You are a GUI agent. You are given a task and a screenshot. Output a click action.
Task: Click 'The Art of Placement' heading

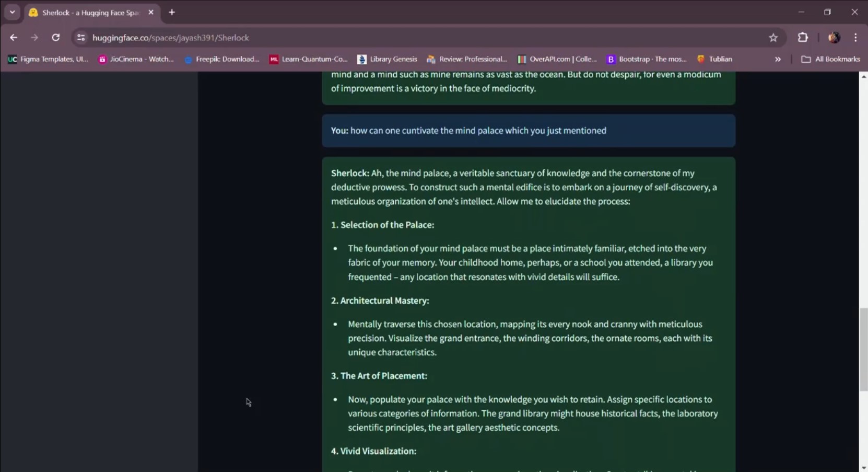(x=379, y=376)
